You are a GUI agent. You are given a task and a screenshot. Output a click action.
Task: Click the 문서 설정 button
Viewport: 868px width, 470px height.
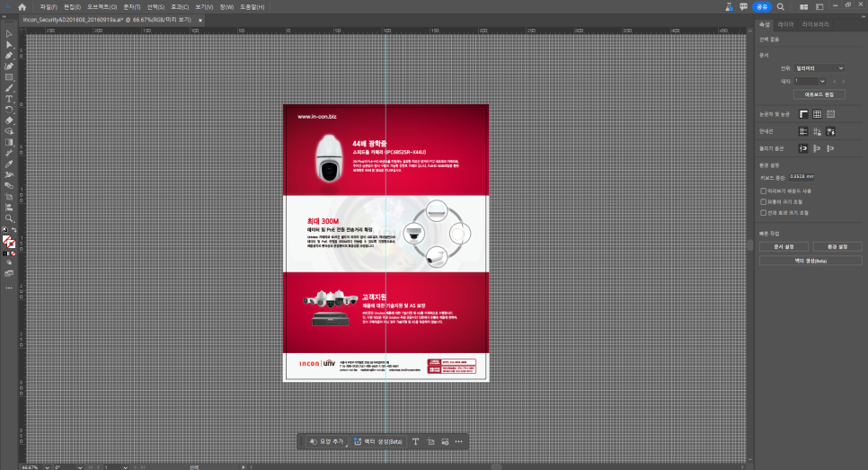point(784,246)
